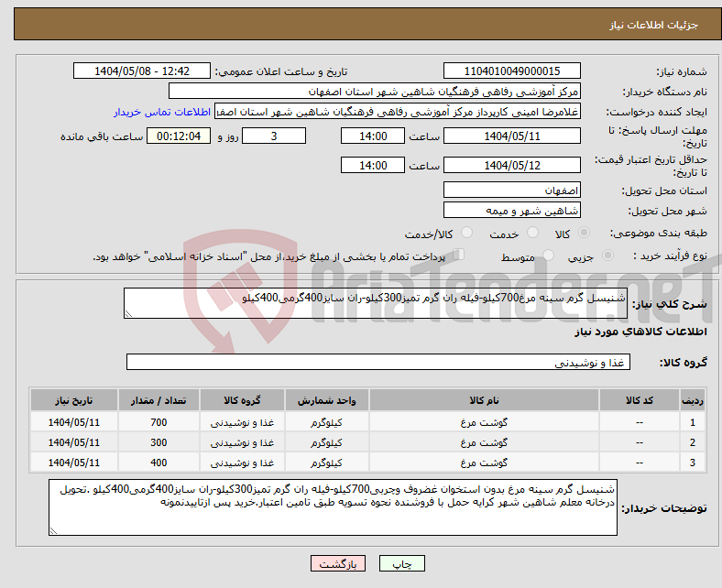Select the خدمت radio button
This screenshot has width=722, height=588.
click(532, 233)
